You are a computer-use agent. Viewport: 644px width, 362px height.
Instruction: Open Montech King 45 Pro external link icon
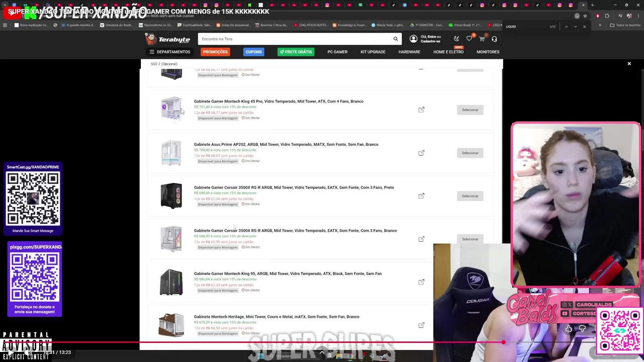pyautogui.click(x=421, y=110)
